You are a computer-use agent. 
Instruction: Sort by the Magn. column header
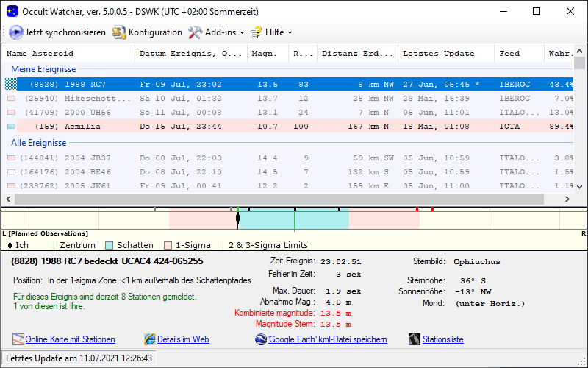click(x=263, y=54)
